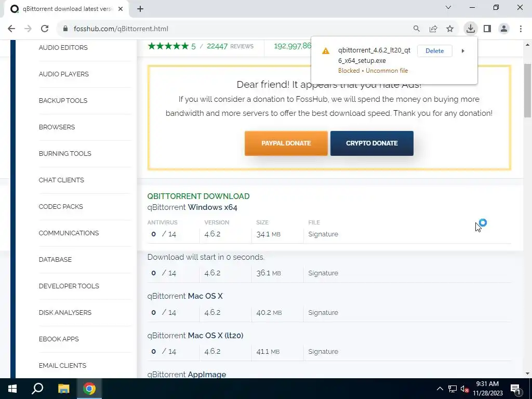The height and width of the screenshot is (399, 532).
Task: Open the AUDIO PLAYERS category
Action: [64, 74]
